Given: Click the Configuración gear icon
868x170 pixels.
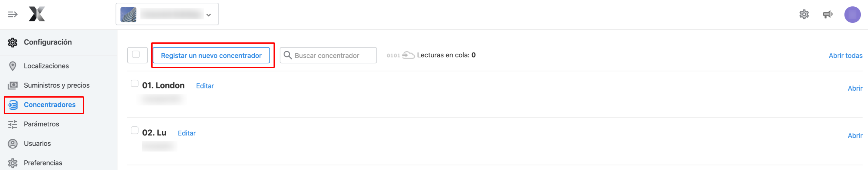Looking at the screenshot, I should (x=12, y=42).
